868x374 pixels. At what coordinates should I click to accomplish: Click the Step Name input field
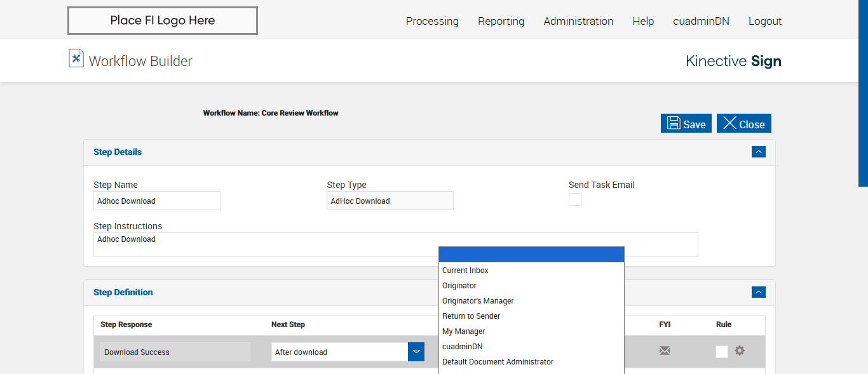tap(157, 201)
